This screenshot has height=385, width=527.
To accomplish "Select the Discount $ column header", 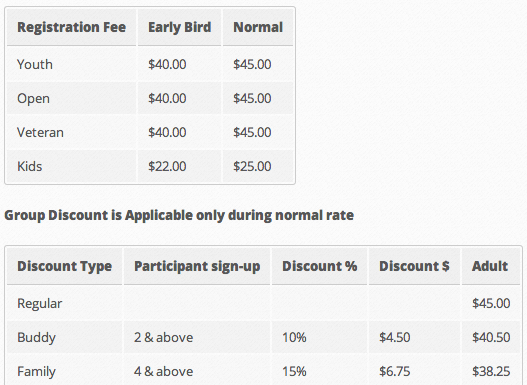I will 414,266.
